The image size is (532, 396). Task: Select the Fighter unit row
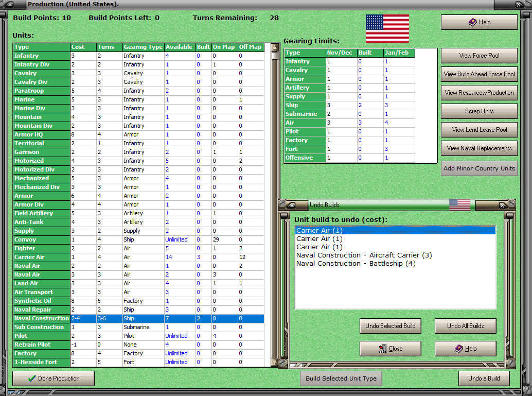click(x=138, y=248)
